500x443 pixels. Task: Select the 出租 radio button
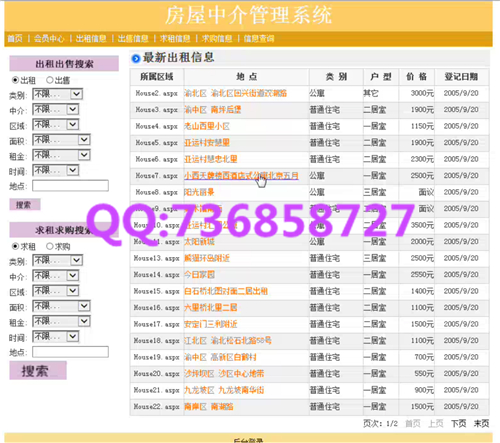click(x=15, y=80)
